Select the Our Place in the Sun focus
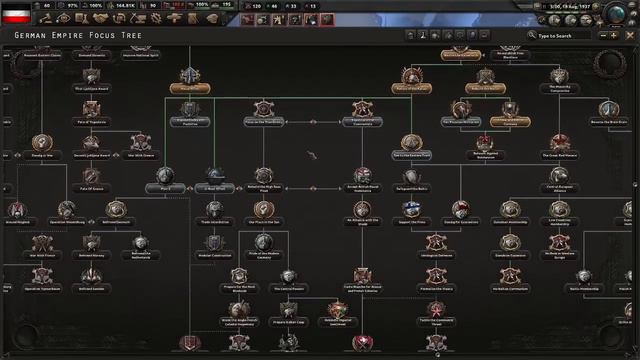This screenshot has width=640, height=360. coord(264,213)
